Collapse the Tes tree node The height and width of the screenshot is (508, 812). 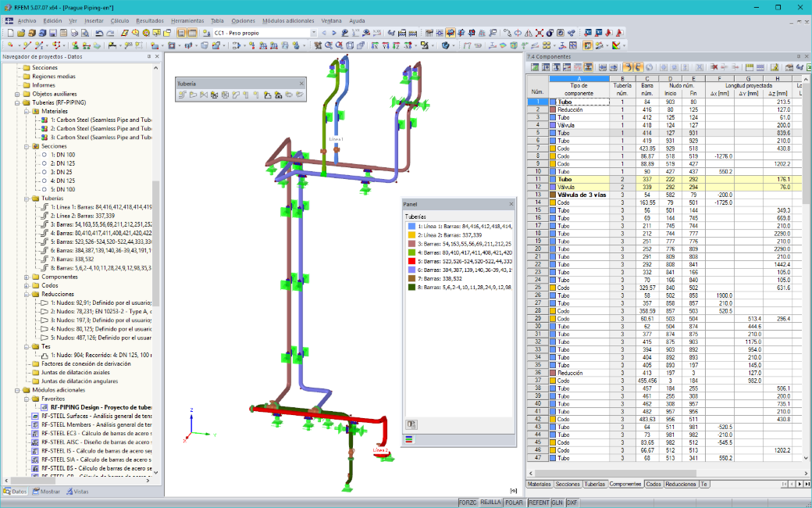[27, 347]
